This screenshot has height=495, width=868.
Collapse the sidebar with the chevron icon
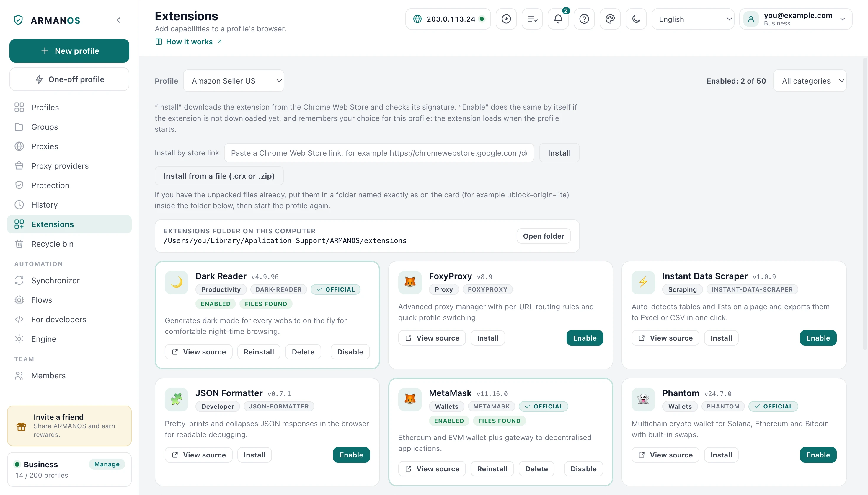click(119, 20)
